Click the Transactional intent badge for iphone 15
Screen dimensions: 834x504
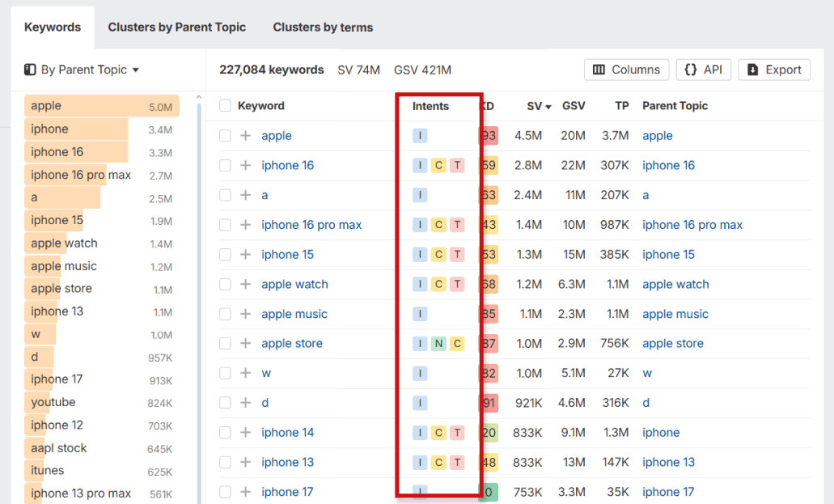pos(457,254)
